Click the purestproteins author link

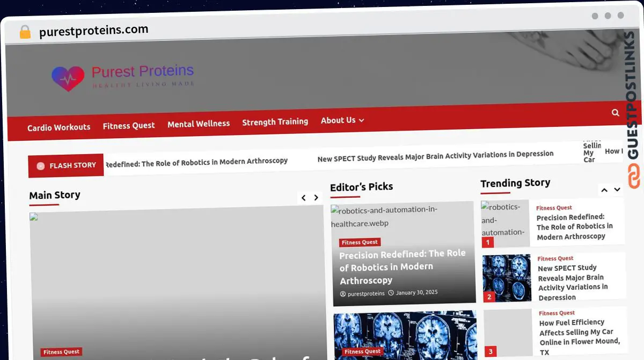click(x=366, y=293)
